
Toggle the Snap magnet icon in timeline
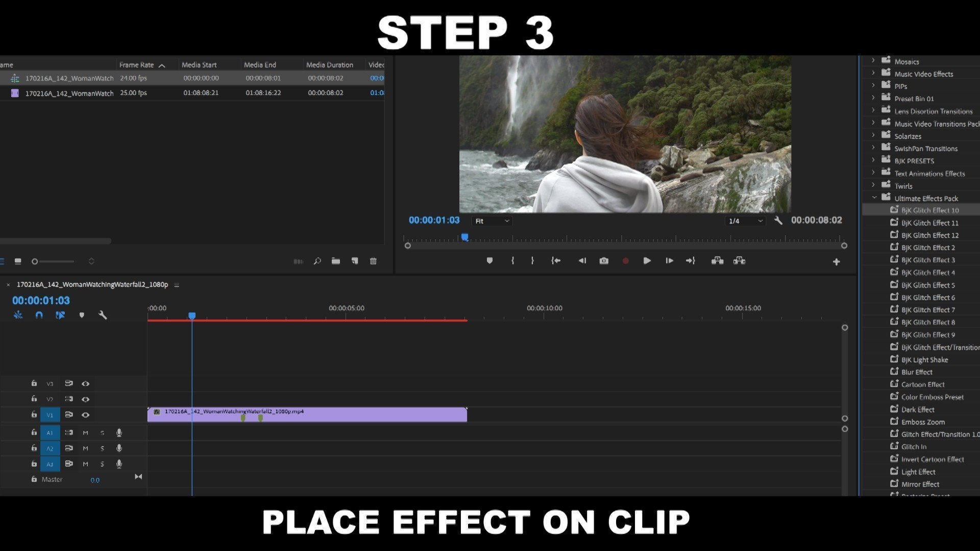(39, 315)
